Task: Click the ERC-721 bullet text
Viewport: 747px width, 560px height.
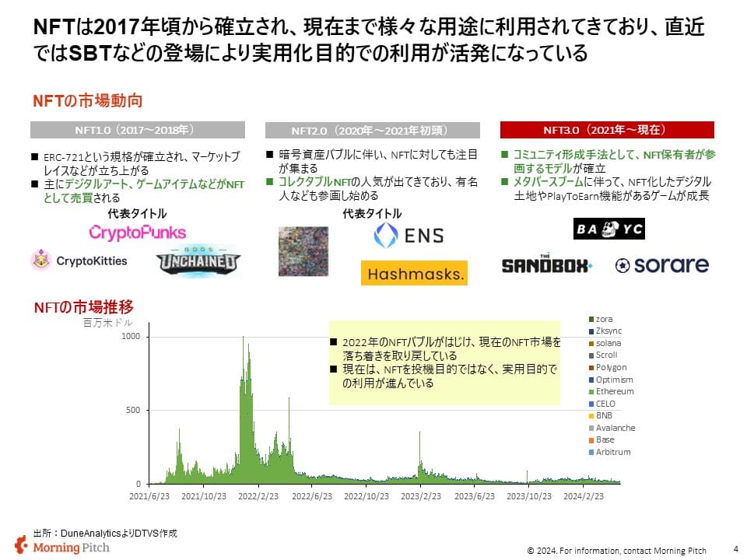Action: click(x=142, y=163)
